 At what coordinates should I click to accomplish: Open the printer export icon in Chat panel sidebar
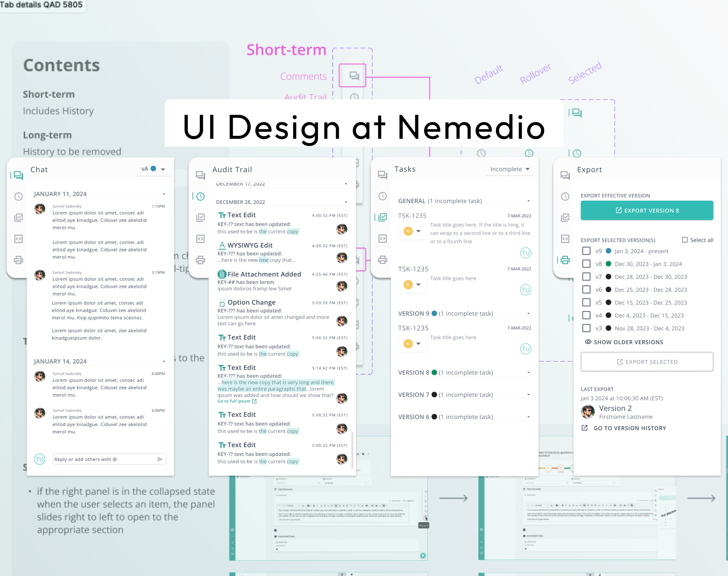pyautogui.click(x=19, y=260)
